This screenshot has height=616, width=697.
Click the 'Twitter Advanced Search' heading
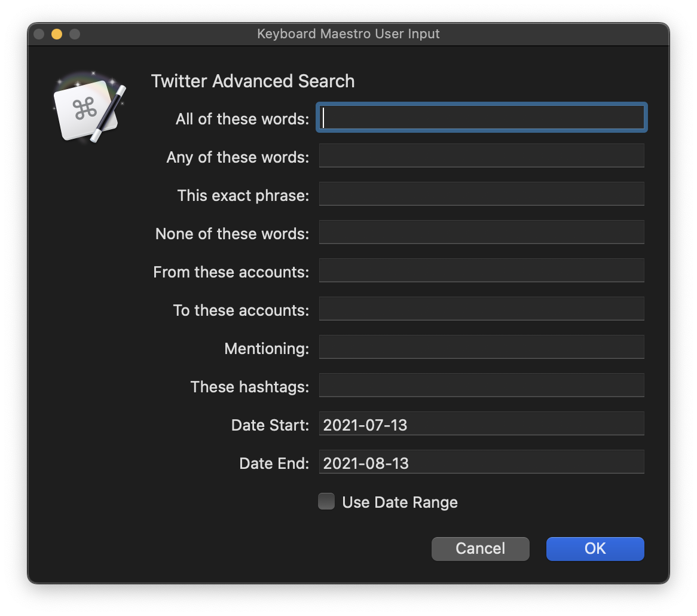[252, 81]
